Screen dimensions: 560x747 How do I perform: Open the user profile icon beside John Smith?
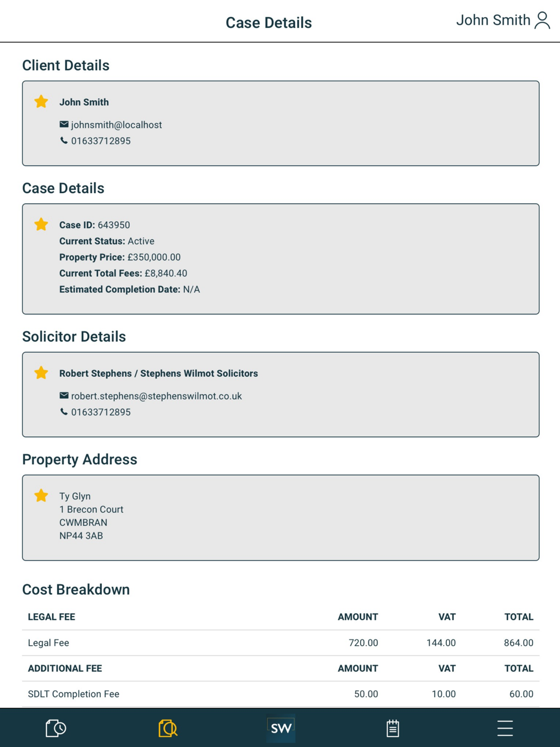tap(542, 20)
